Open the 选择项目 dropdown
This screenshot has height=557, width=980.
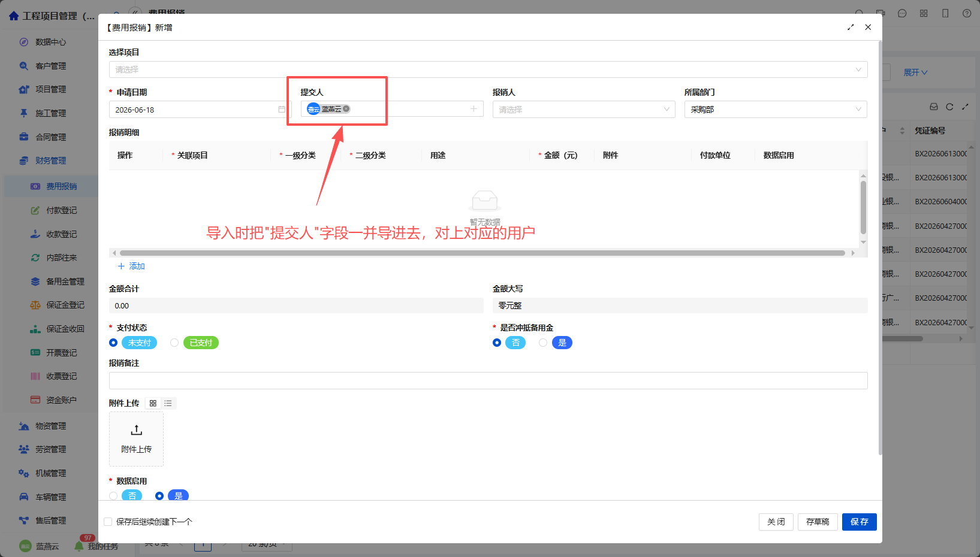click(x=488, y=69)
